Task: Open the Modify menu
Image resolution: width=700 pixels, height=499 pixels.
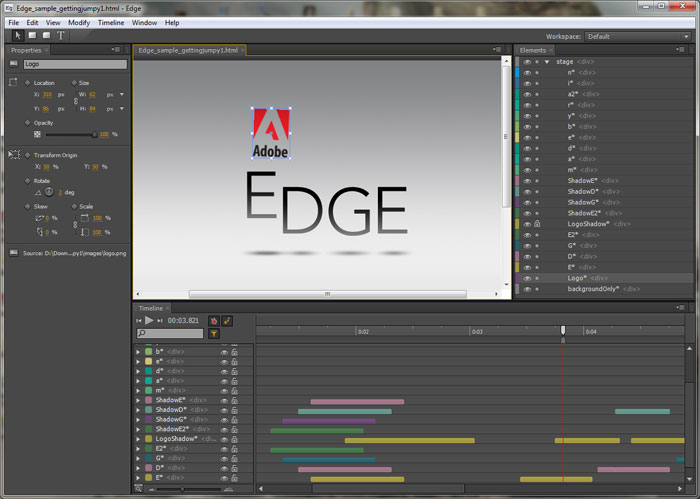Action: [x=79, y=23]
